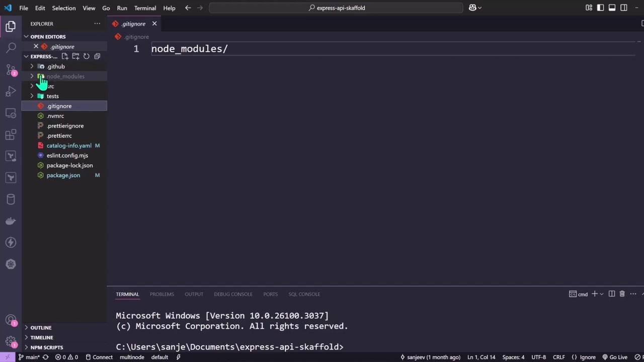Expand the .github folder
This screenshot has width=644, height=362.
(32, 66)
